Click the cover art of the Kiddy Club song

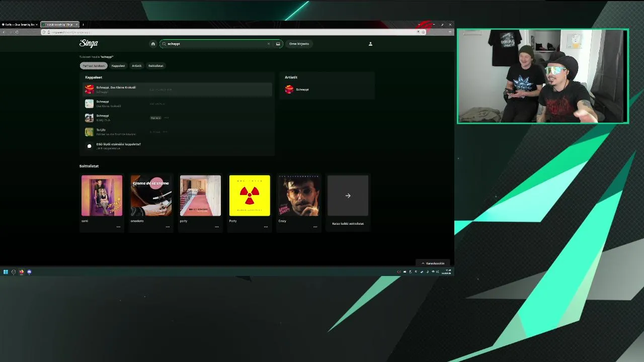point(89,118)
